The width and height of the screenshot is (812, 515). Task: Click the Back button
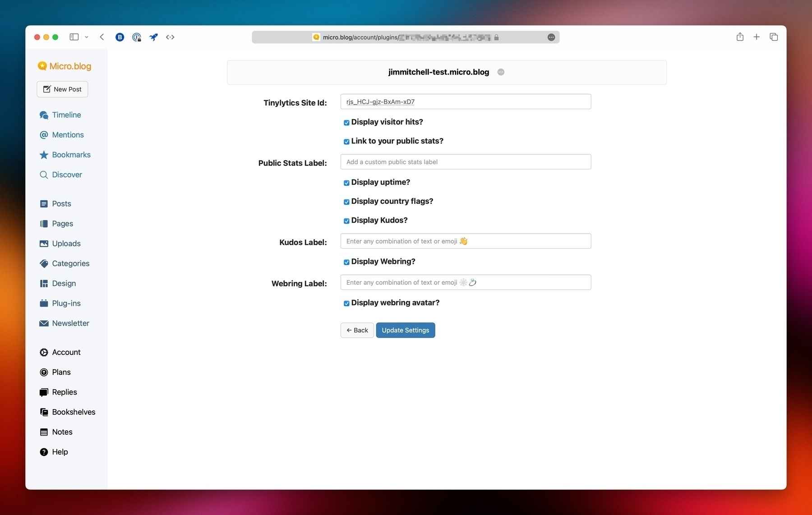[x=357, y=330]
